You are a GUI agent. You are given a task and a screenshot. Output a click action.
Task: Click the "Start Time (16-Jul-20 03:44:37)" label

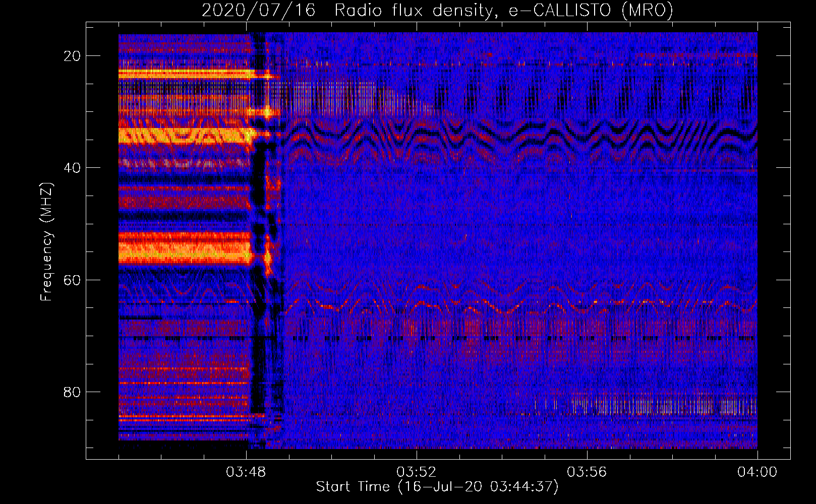[437, 487]
